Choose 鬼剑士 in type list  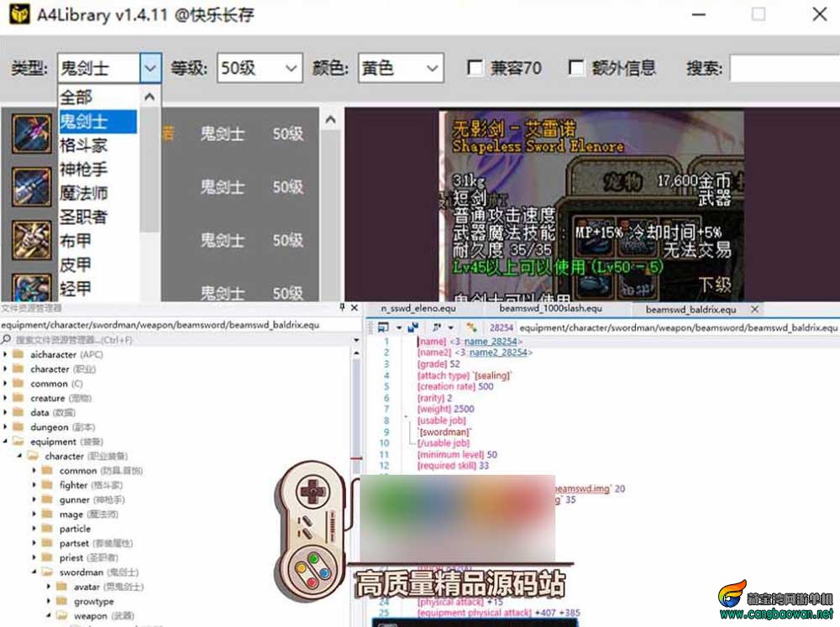[98, 122]
